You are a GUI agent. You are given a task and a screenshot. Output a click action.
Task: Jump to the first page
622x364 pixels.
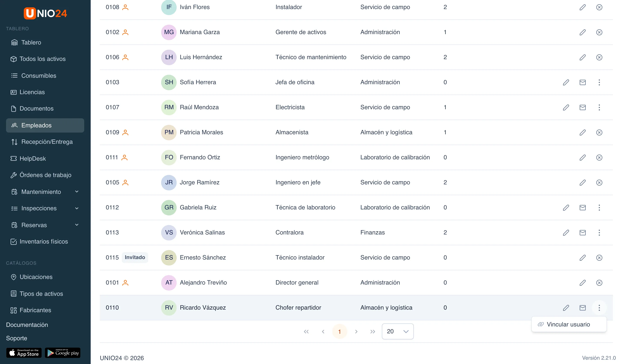point(306,331)
